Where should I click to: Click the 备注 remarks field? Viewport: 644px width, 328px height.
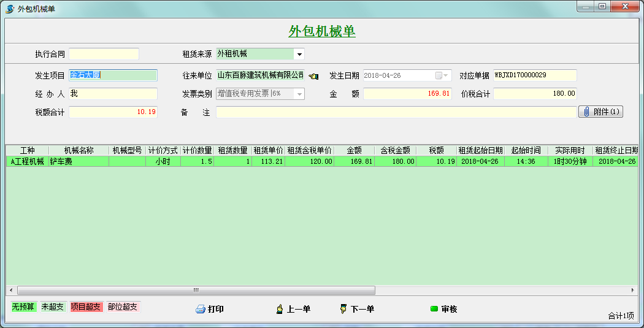(x=396, y=112)
